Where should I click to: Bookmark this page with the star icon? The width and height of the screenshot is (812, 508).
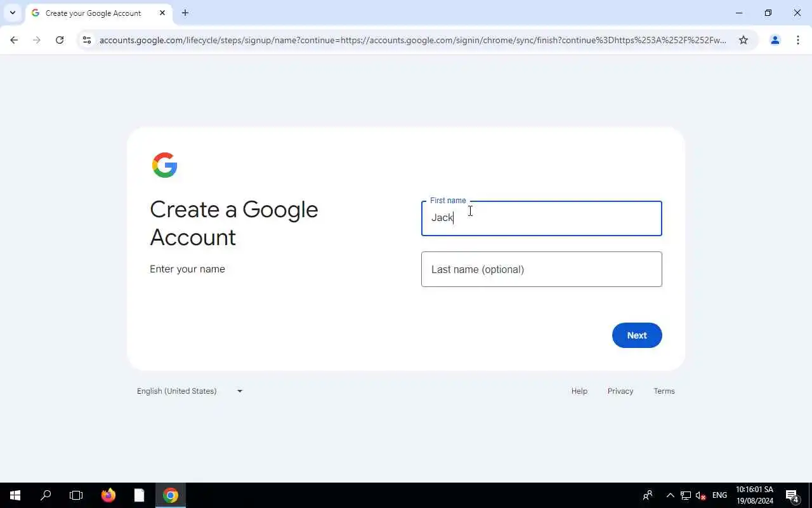pos(743,40)
